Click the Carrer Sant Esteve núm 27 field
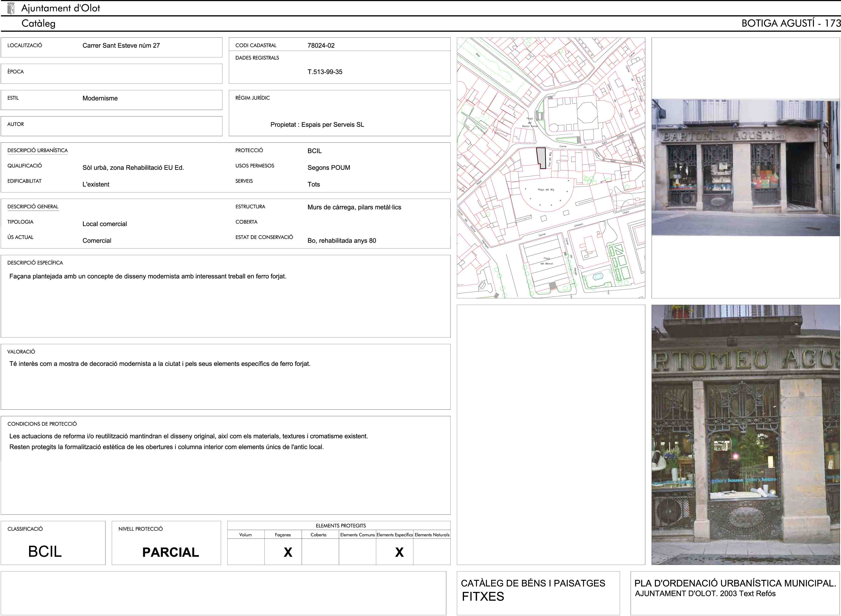 click(121, 46)
